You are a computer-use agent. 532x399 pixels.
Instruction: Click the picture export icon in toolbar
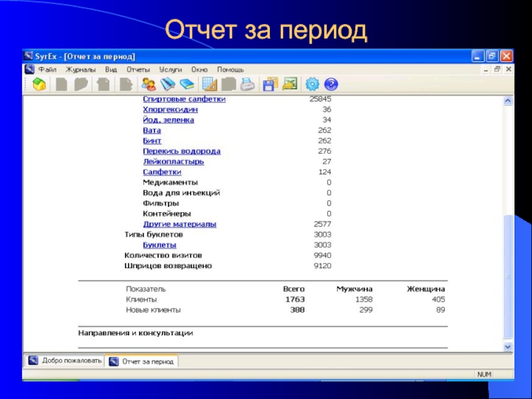coord(289,84)
